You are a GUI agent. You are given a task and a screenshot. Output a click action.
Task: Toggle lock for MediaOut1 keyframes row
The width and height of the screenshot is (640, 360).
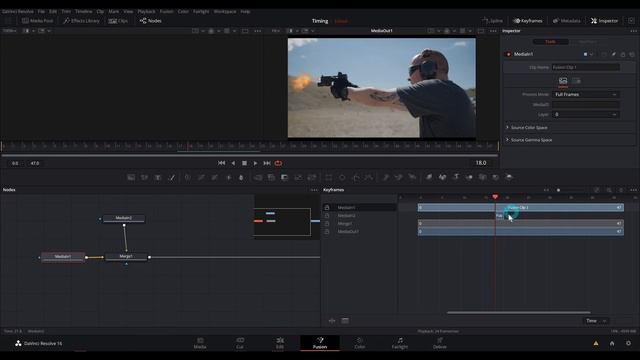pos(327,231)
